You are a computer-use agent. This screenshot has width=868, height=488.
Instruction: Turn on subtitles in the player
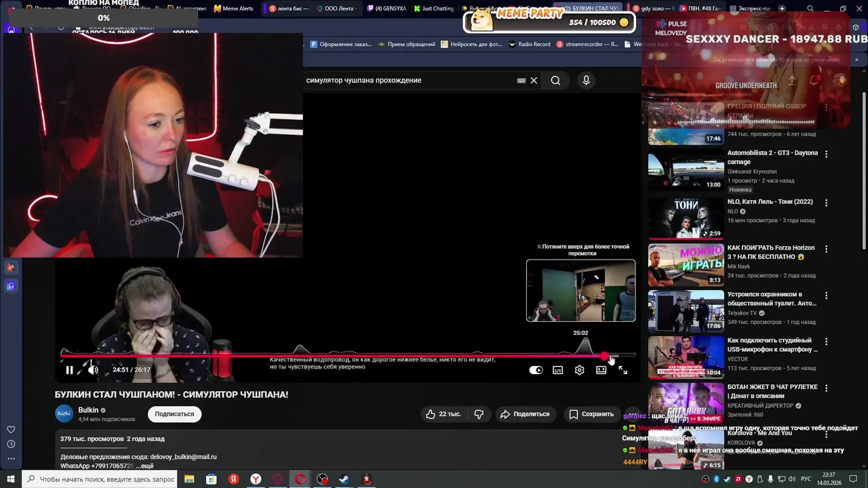[x=557, y=370]
